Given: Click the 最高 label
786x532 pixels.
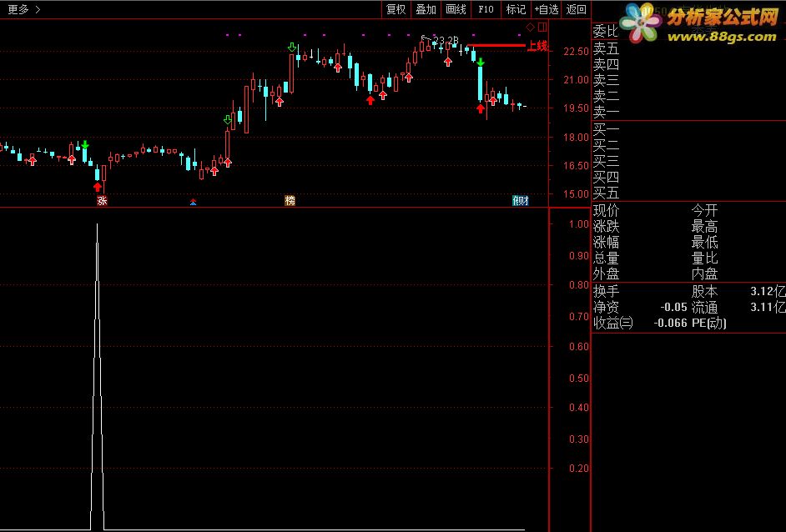Looking at the screenshot, I should pos(704,227).
